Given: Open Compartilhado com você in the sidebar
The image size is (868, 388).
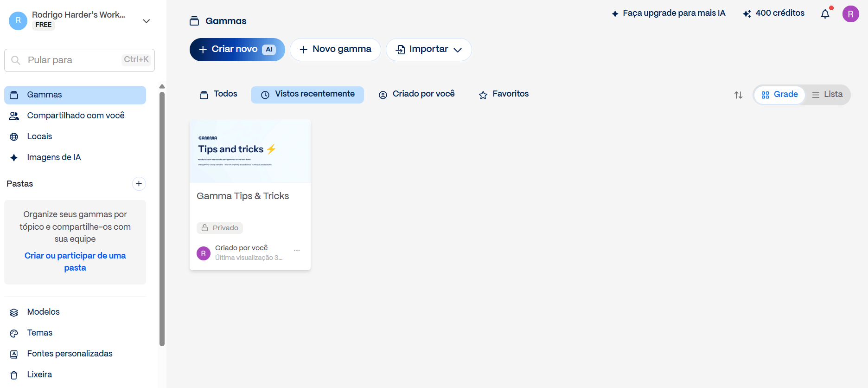Looking at the screenshot, I should 75,116.
